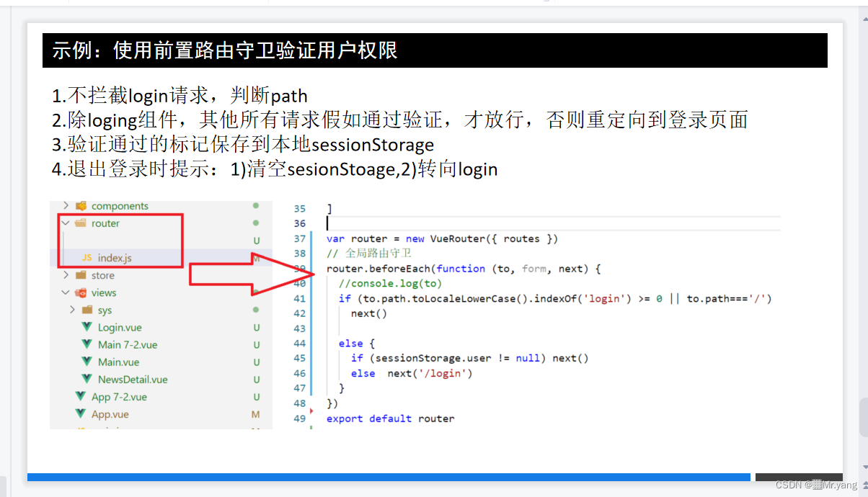This screenshot has width=868, height=497.
Task: Click the empty line 36 with the cursor
Action: point(552,223)
